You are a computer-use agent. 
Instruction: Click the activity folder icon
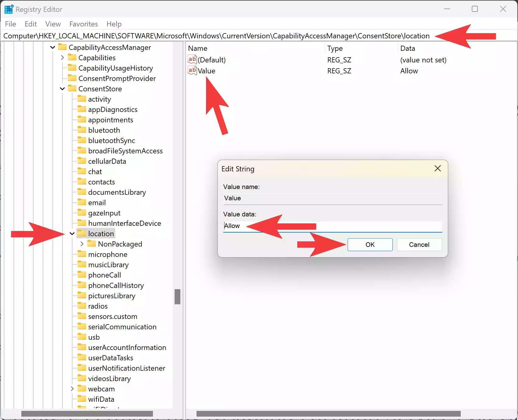[82, 99]
